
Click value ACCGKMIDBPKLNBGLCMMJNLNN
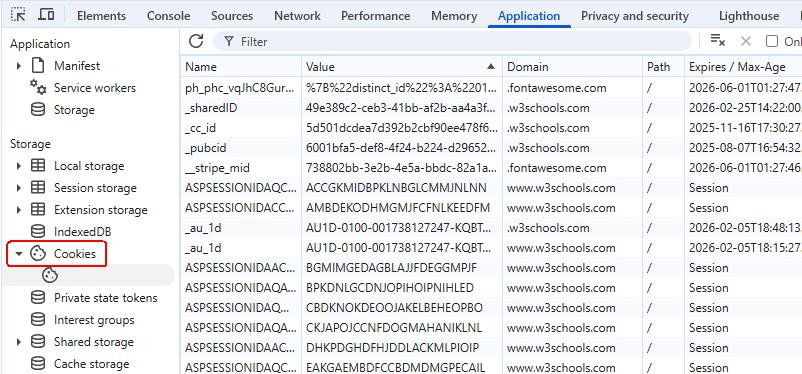396,188
